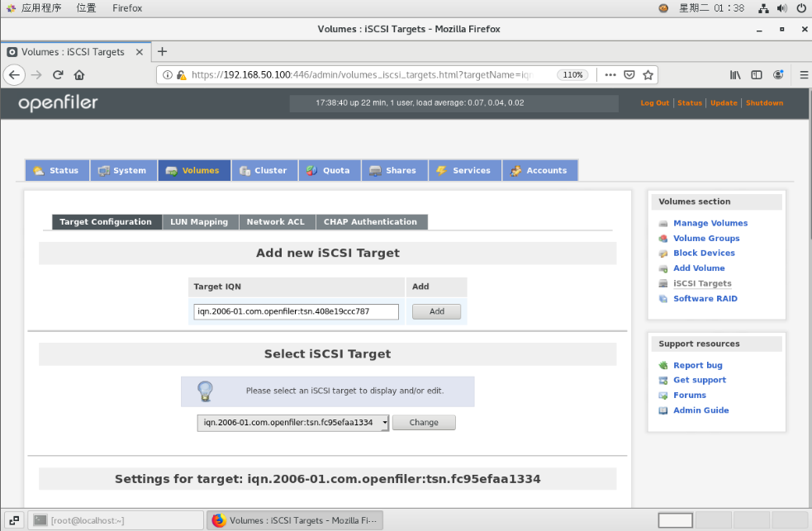
Task: Open the Firefox home page icon
Action: (79, 75)
